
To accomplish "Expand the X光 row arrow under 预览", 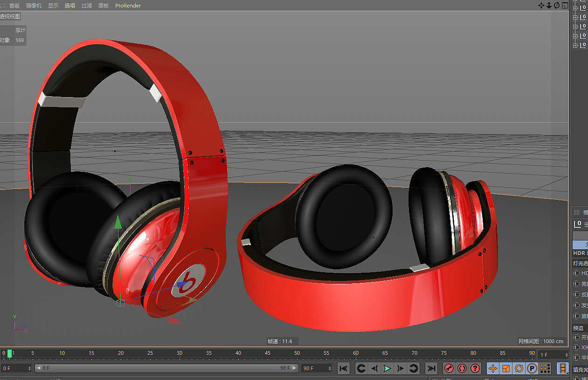I will point(576,348).
